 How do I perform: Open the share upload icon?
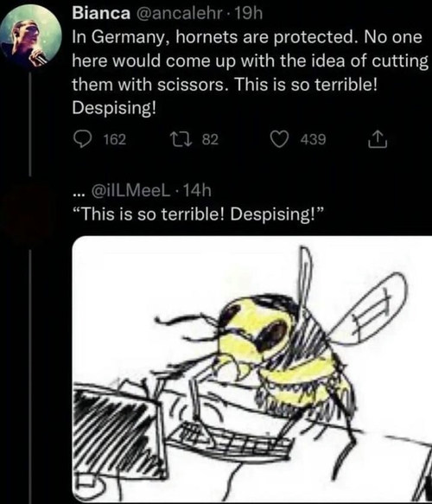[378, 139]
